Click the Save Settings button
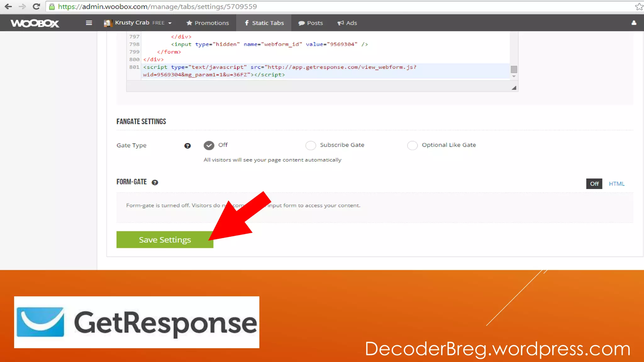Screen dimensions: 644x362 click(x=165, y=240)
